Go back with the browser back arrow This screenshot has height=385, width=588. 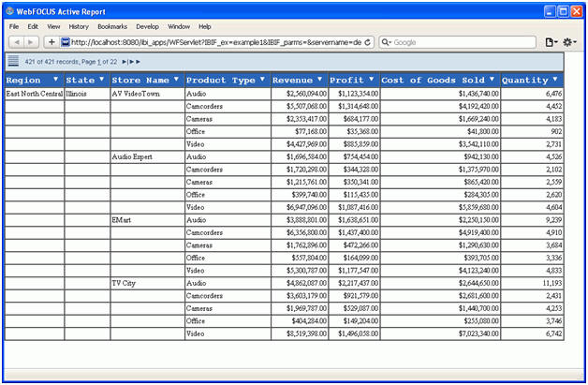16,42
